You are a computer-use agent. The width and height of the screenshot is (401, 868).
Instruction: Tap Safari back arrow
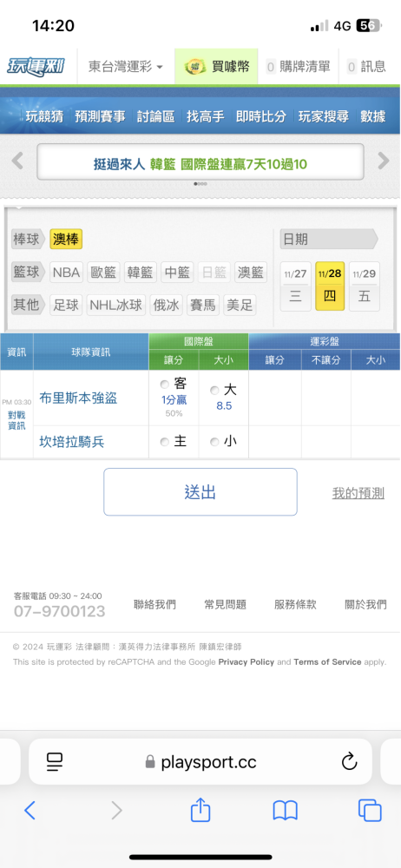click(x=30, y=811)
